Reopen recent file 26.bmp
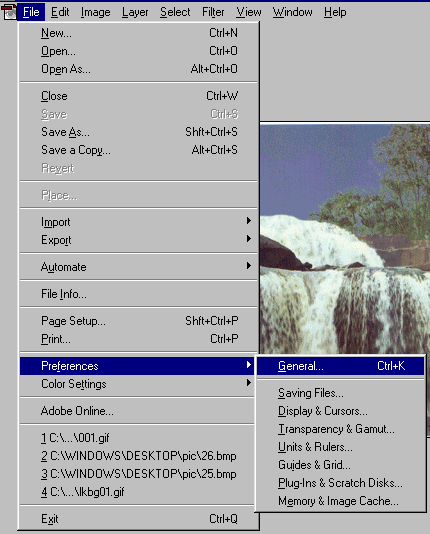This screenshot has width=430, height=534. tap(139, 456)
